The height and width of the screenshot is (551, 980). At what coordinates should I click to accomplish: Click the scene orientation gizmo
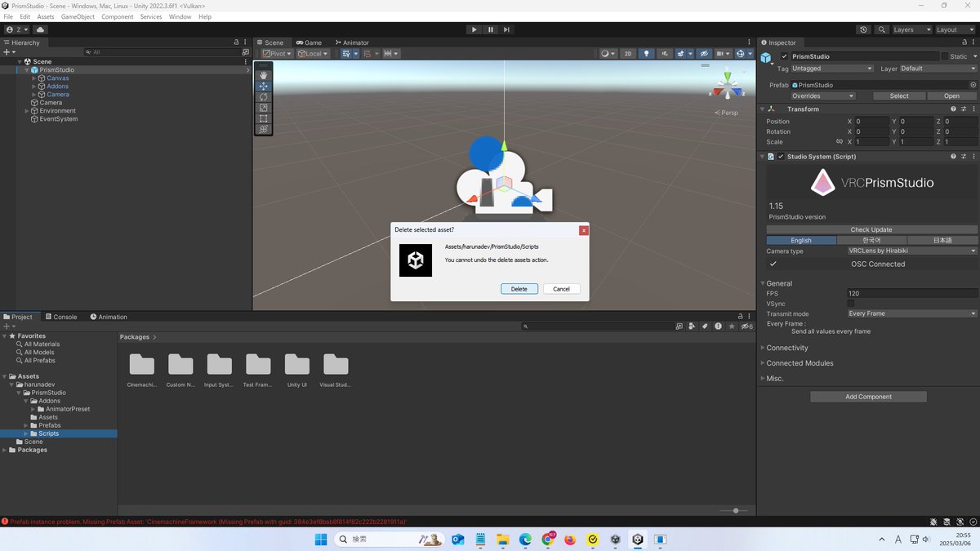pyautogui.click(x=727, y=86)
